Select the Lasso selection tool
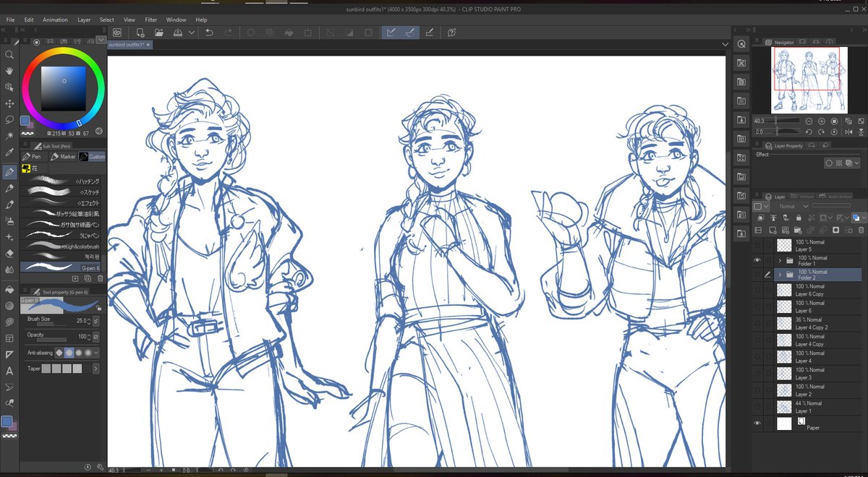Image resolution: width=868 pixels, height=477 pixels. 9,119
